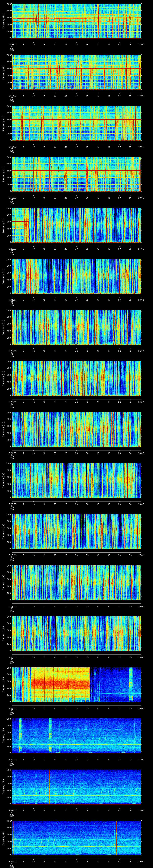Click the "2:25:00" start time label

point(12,504)
